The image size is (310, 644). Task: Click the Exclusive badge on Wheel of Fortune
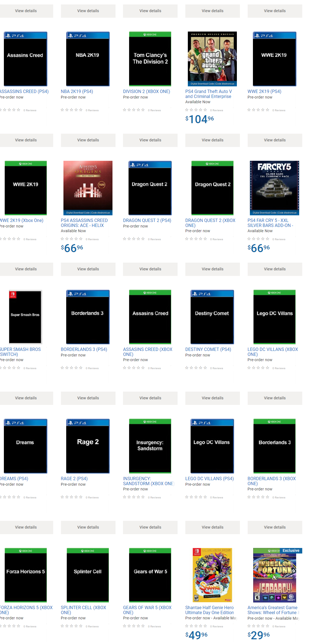(x=291, y=550)
